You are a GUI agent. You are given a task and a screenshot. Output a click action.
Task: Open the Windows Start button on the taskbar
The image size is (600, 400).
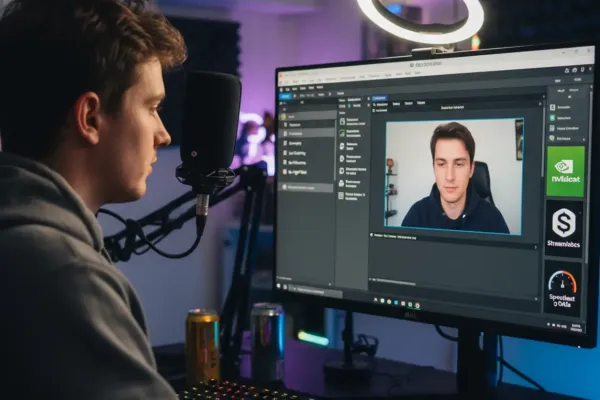[x=279, y=286]
